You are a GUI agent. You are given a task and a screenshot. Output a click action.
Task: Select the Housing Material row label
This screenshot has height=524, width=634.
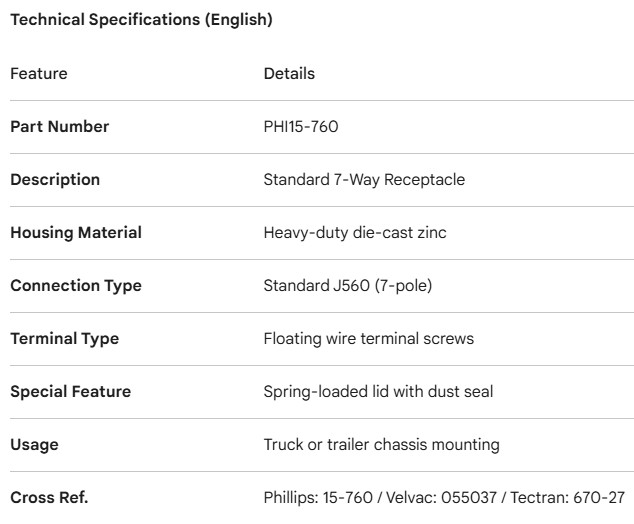coord(76,233)
